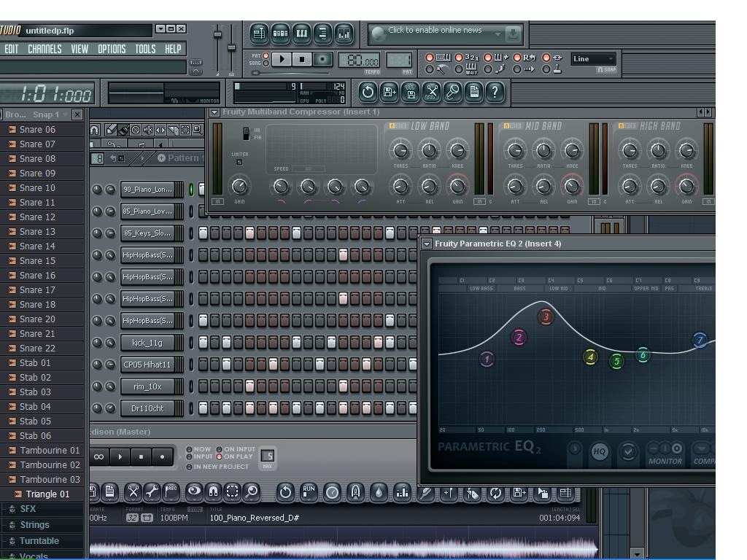Open the CHANNELS menu

pos(44,49)
